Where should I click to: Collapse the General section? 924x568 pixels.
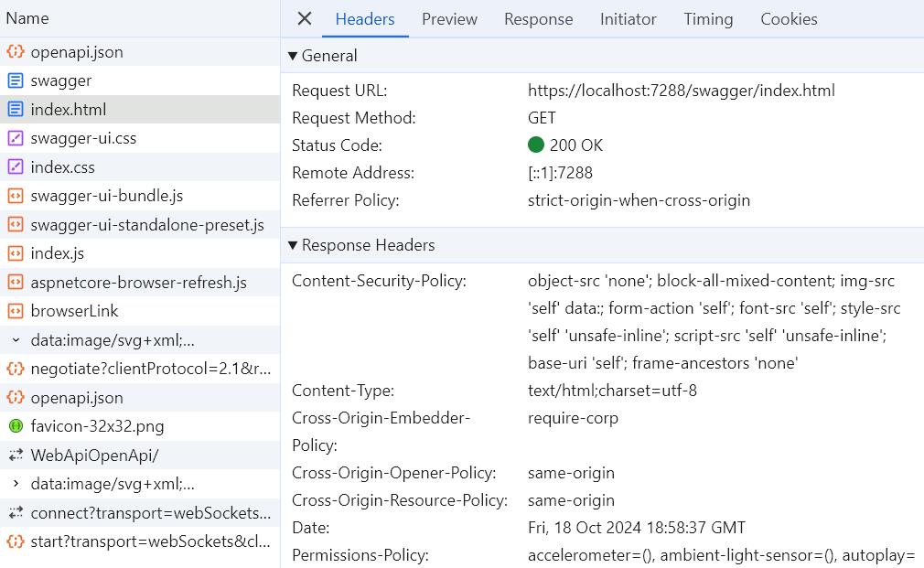click(293, 56)
